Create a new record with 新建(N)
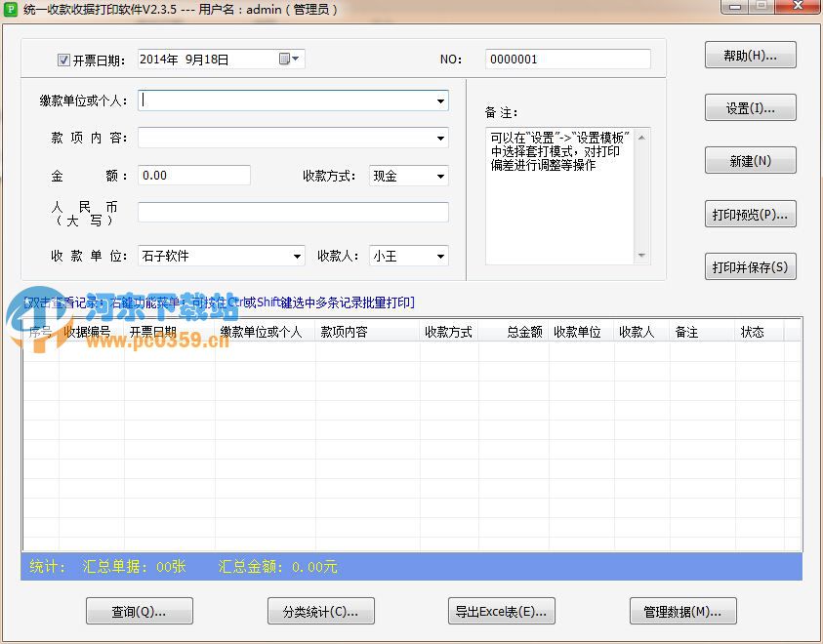 point(750,160)
